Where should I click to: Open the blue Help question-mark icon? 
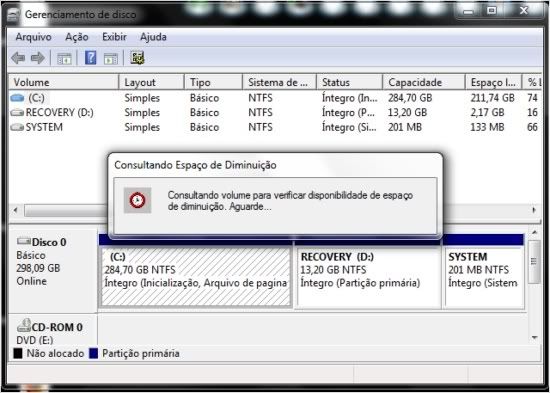(90, 58)
